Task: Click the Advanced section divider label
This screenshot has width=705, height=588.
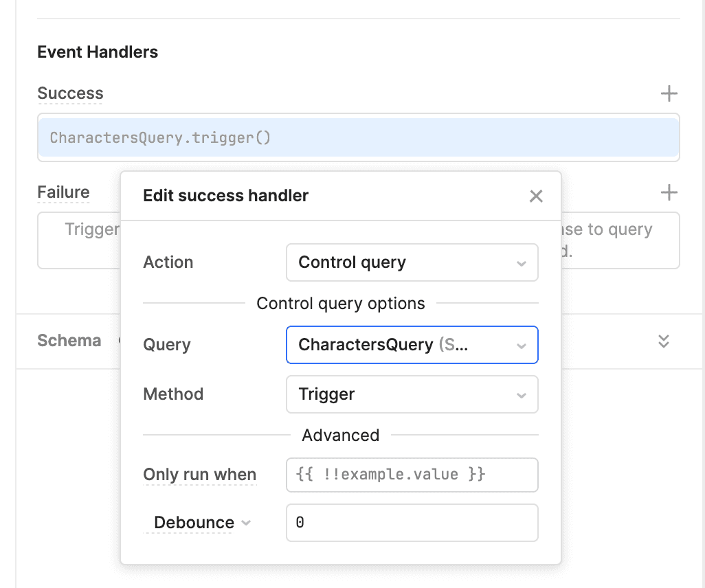Action: coord(340,436)
